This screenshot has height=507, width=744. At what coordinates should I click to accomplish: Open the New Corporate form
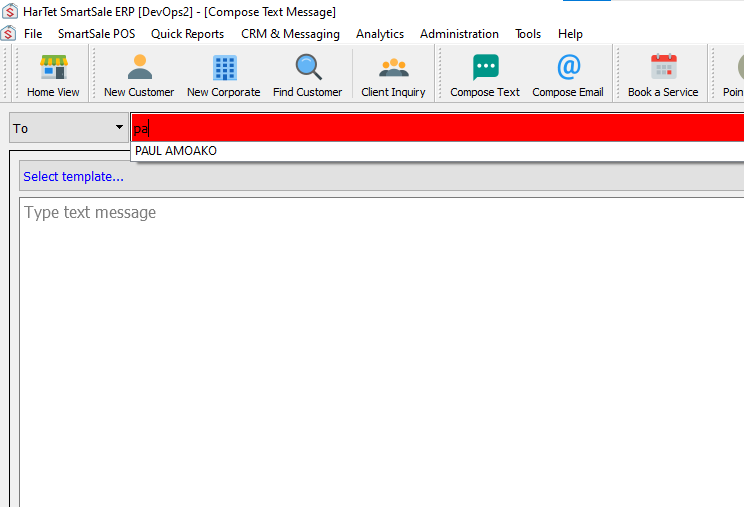pyautogui.click(x=223, y=75)
